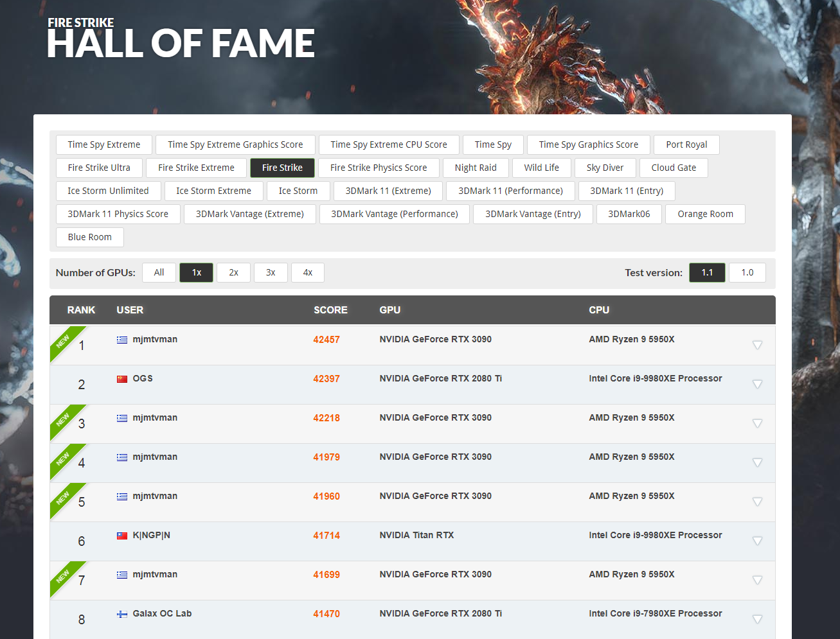
Task: Select the 4x GPU filter
Action: 308,272
